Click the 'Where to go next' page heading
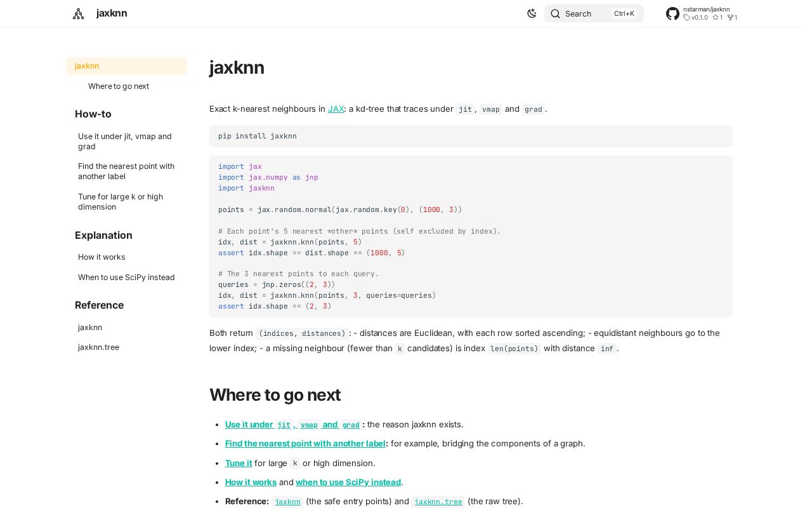Screen dimensions: 812x508 coord(275,395)
